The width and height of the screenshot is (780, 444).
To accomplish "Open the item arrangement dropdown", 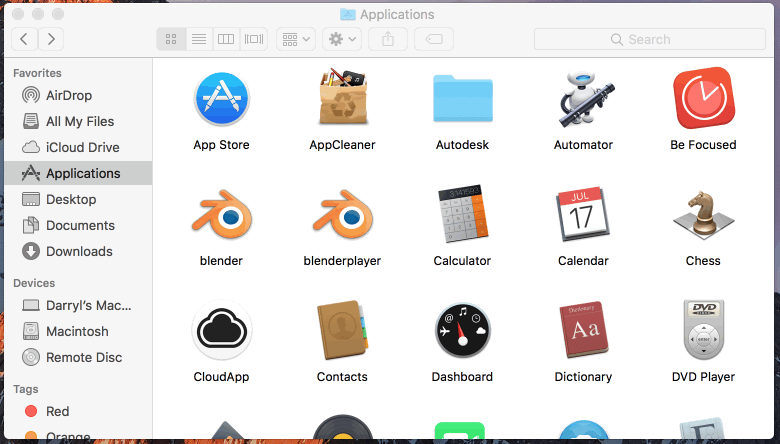I will pos(296,39).
